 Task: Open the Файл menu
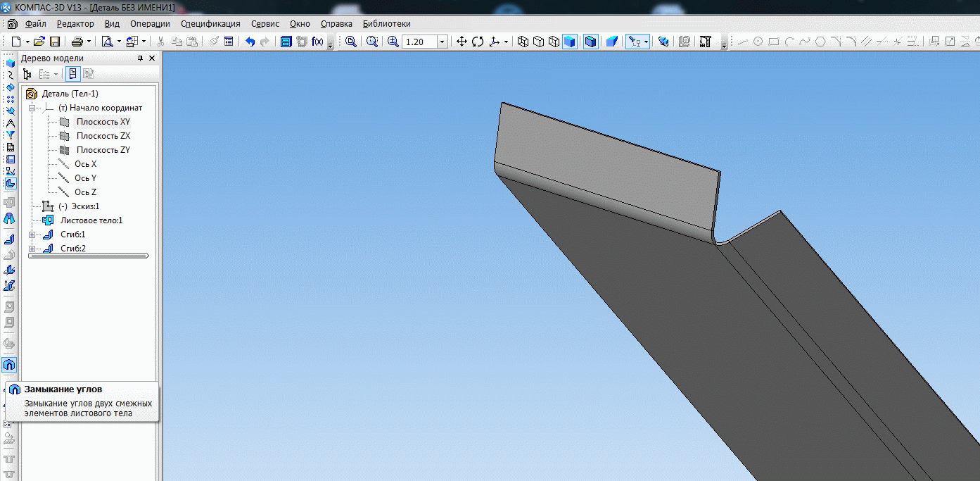point(35,23)
